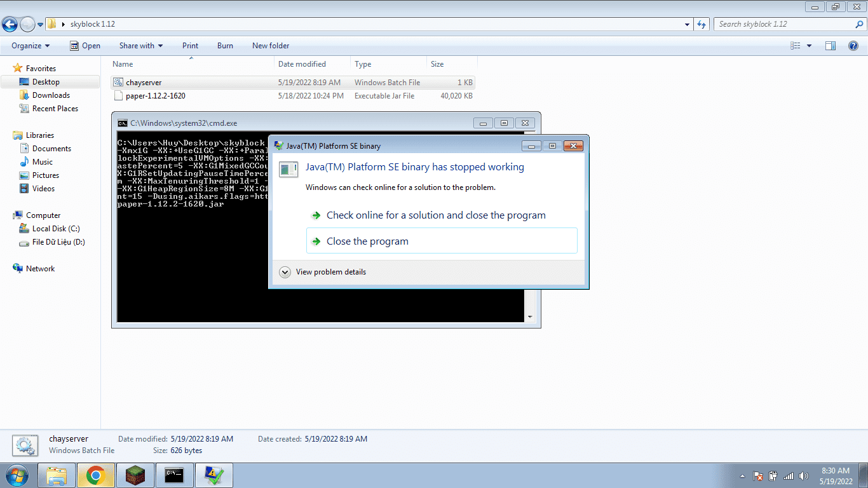Click the Burn toolbar command
The height and width of the screenshot is (488, 868).
[x=225, y=46]
